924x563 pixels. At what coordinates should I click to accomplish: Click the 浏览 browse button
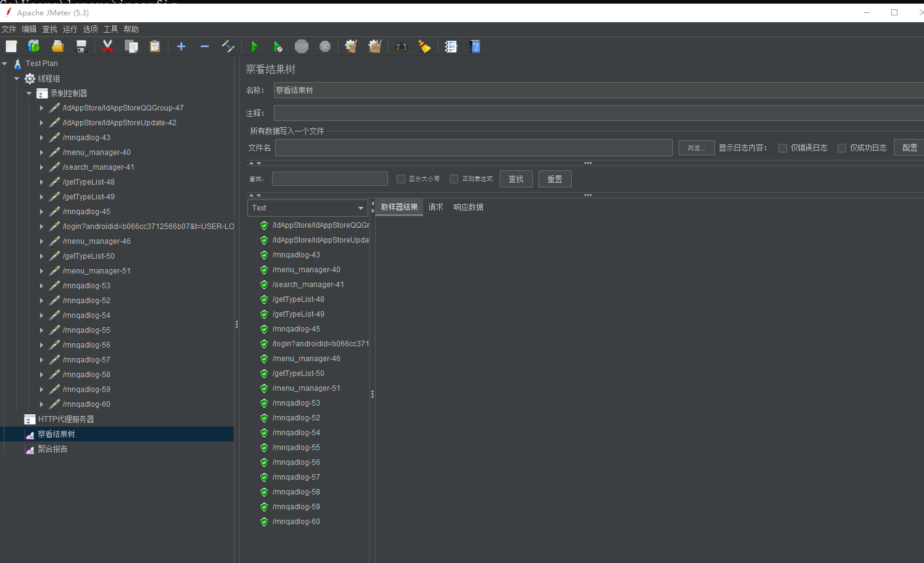pyautogui.click(x=696, y=148)
